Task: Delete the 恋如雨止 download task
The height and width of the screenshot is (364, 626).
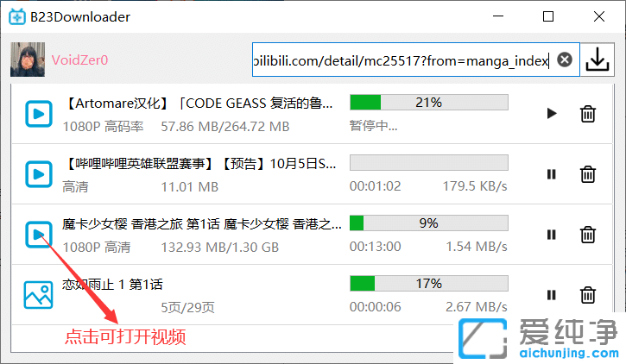Action: pos(588,295)
